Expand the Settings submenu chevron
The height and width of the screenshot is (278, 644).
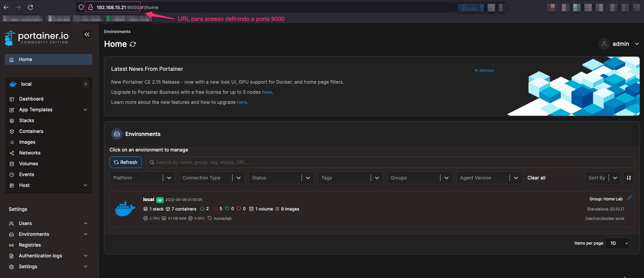tap(86, 267)
